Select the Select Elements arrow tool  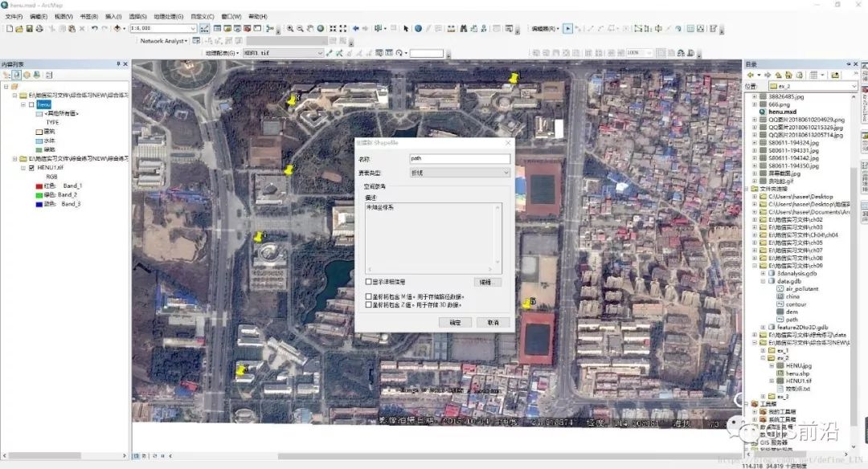(405, 29)
